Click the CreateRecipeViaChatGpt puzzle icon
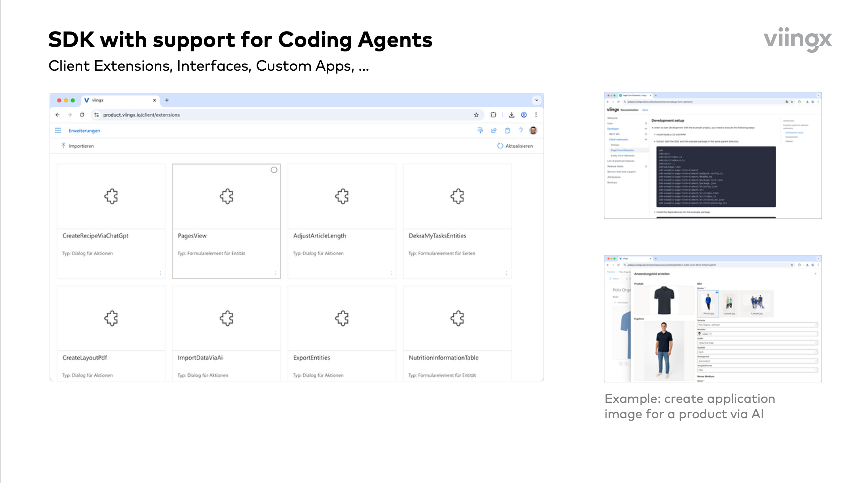The image size is (868, 483). click(111, 196)
